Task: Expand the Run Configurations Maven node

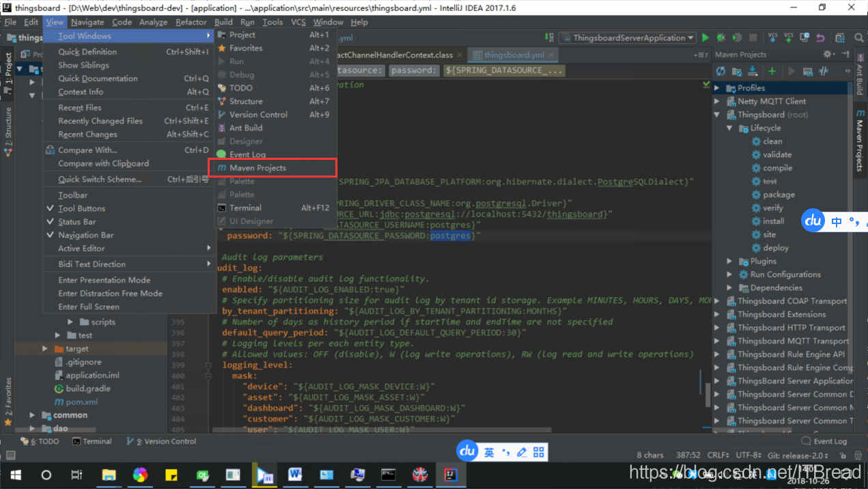Action: 730,275
